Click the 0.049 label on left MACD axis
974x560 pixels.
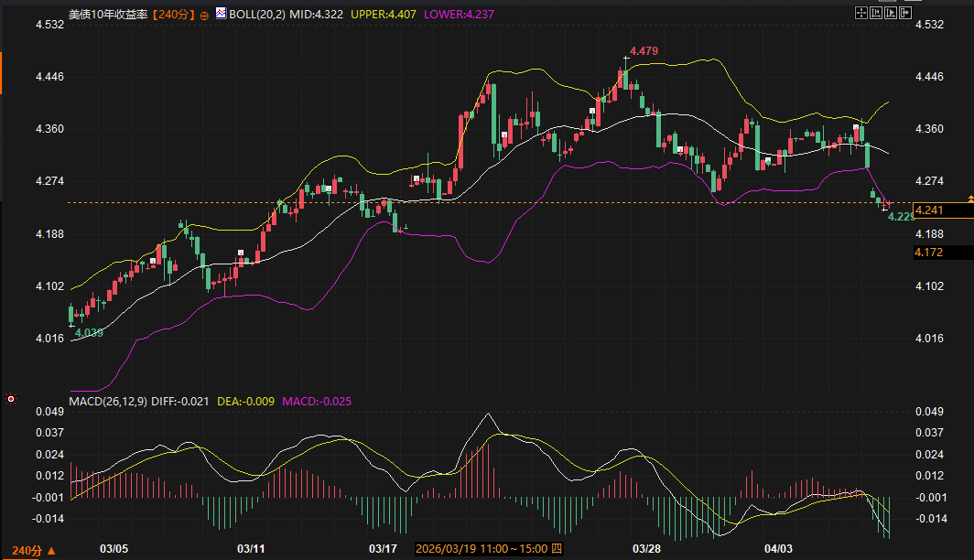pos(49,412)
